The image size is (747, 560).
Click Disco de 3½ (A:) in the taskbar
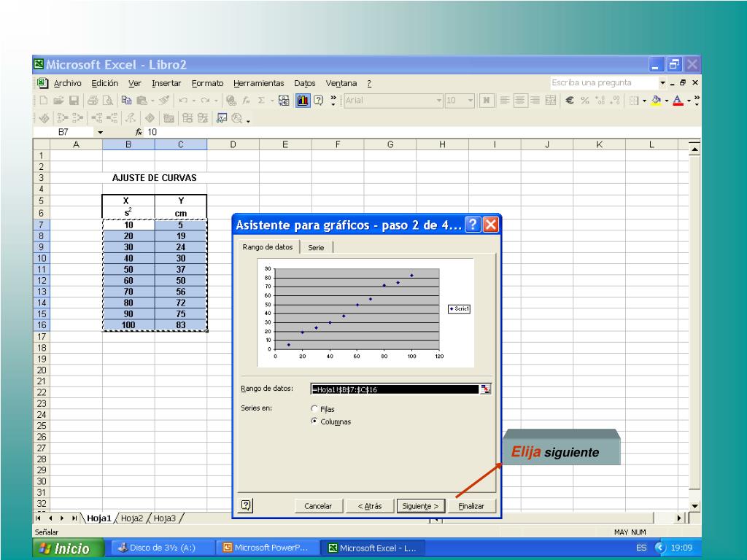[161, 548]
